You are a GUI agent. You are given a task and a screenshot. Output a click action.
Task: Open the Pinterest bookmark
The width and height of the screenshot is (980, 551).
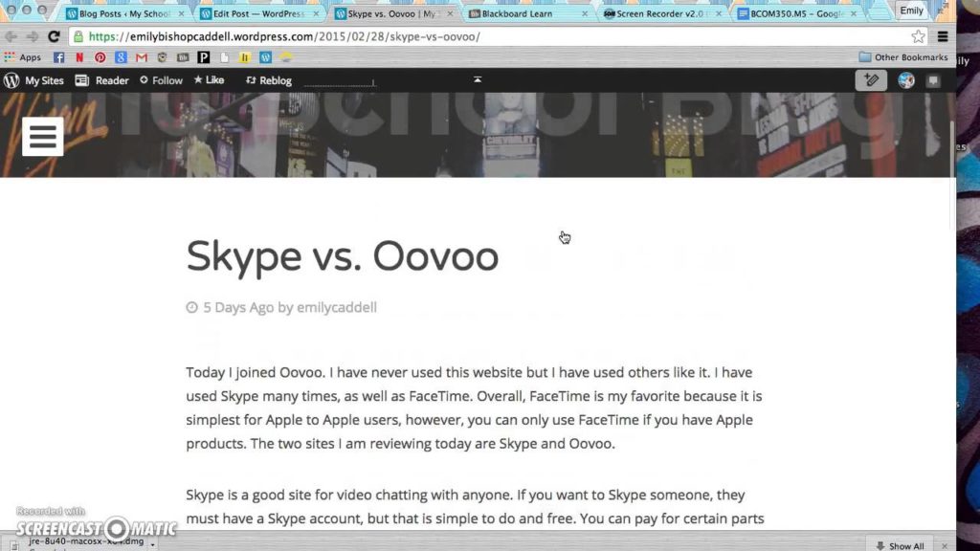click(x=100, y=57)
